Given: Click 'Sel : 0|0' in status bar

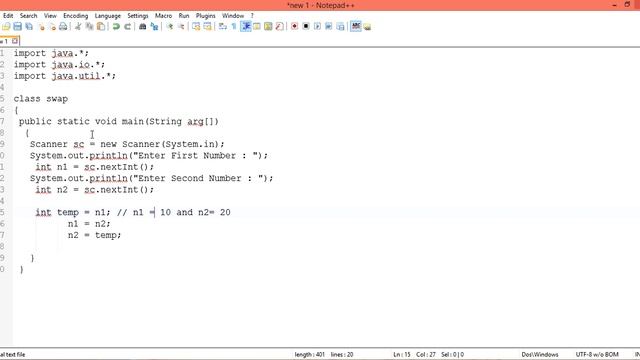Looking at the screenshot, I should click(452, 354).
